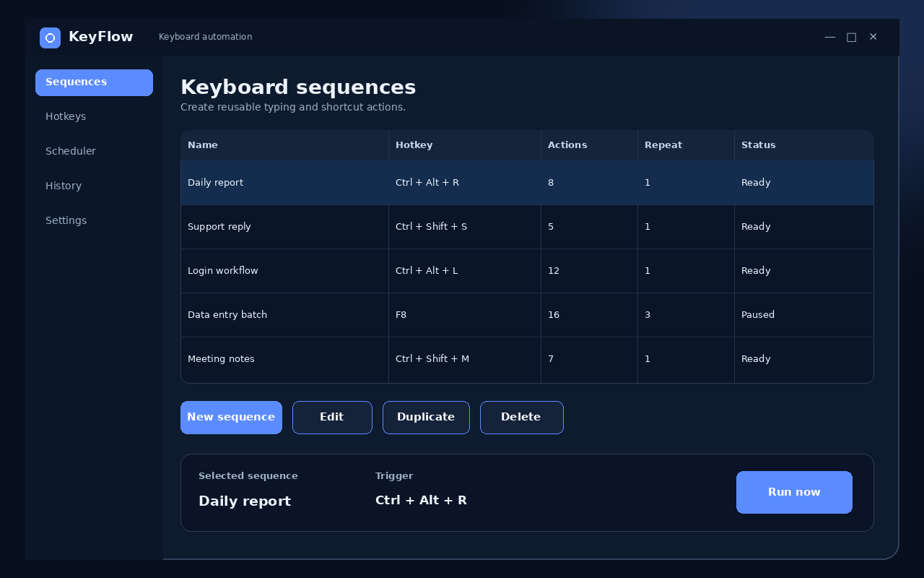Click Ready status of Meeting notes

pyautogui.click(x=804, y=359)
